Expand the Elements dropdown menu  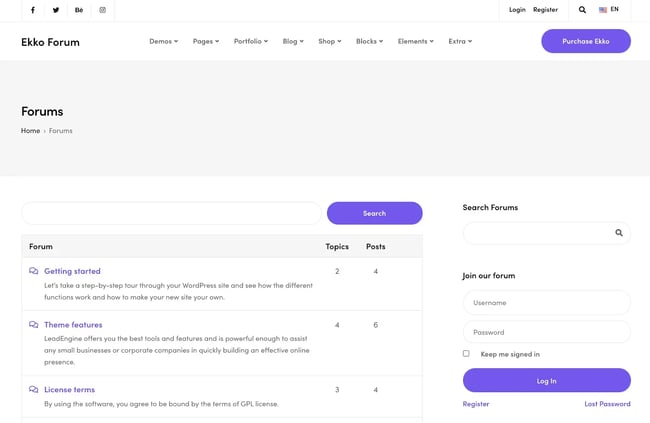tap(415, 42)
